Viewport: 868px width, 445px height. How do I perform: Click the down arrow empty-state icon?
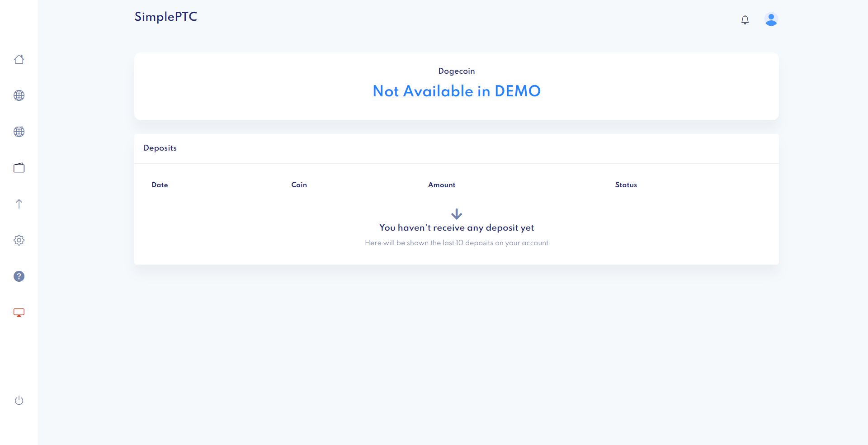click(x=457, y=214)
